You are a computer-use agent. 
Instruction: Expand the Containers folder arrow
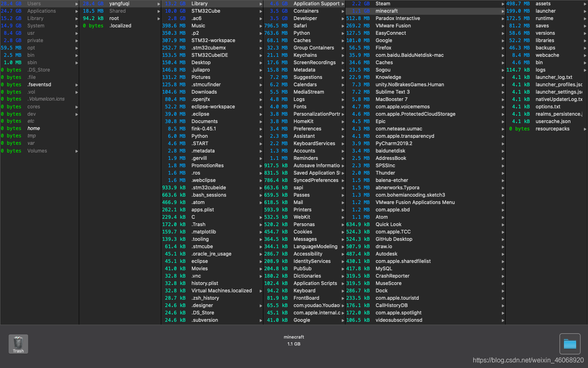click(343, 11)
